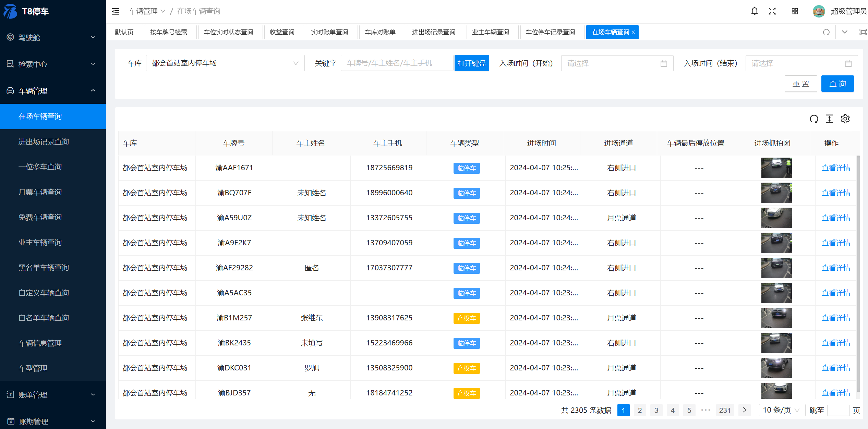Click the 入场时间（开始） date field
868x429 pixels.
(617, 63)
